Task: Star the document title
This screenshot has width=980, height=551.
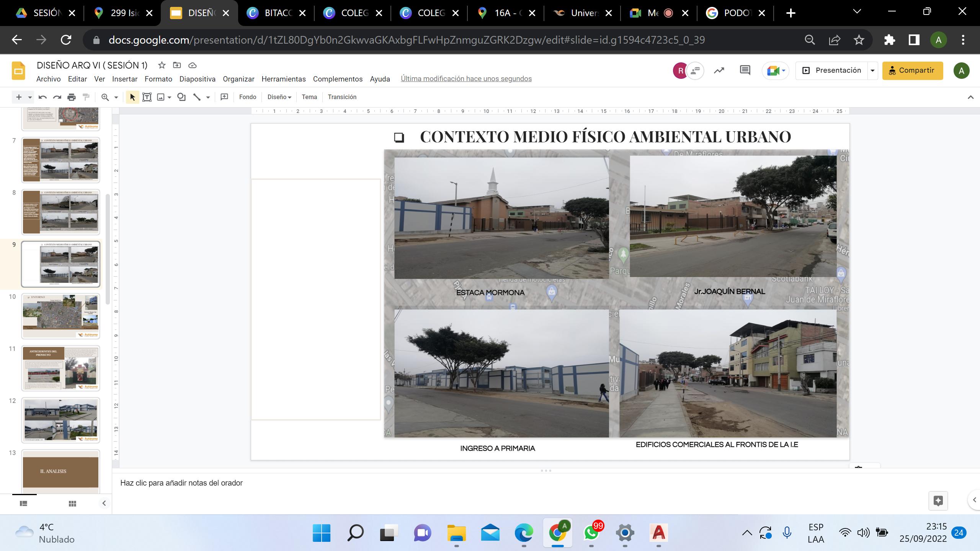Action: click(162, 65)
